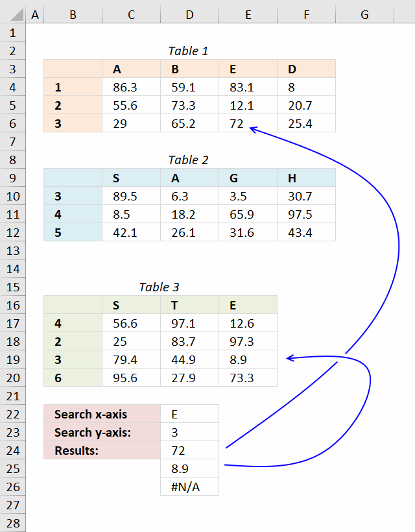Select row 5 header
The width and height of the screenshot is (415, 532).
click(13, 105)
